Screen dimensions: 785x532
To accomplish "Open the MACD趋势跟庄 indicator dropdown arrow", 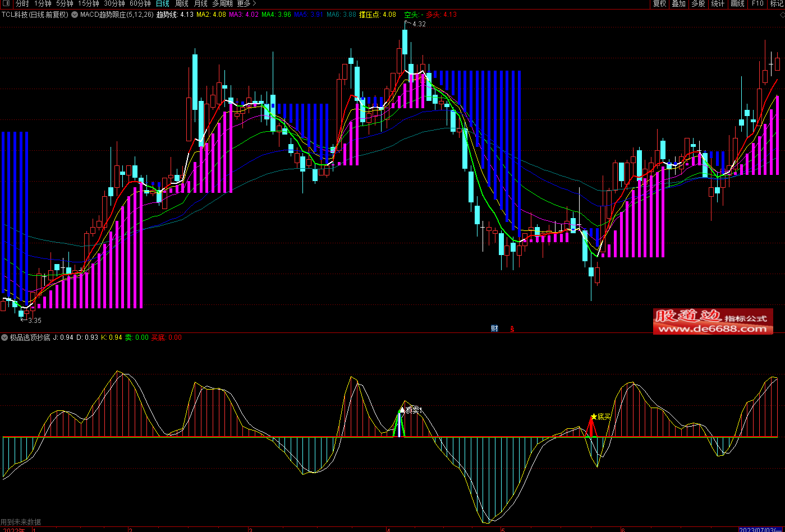I will click(75, 15).
